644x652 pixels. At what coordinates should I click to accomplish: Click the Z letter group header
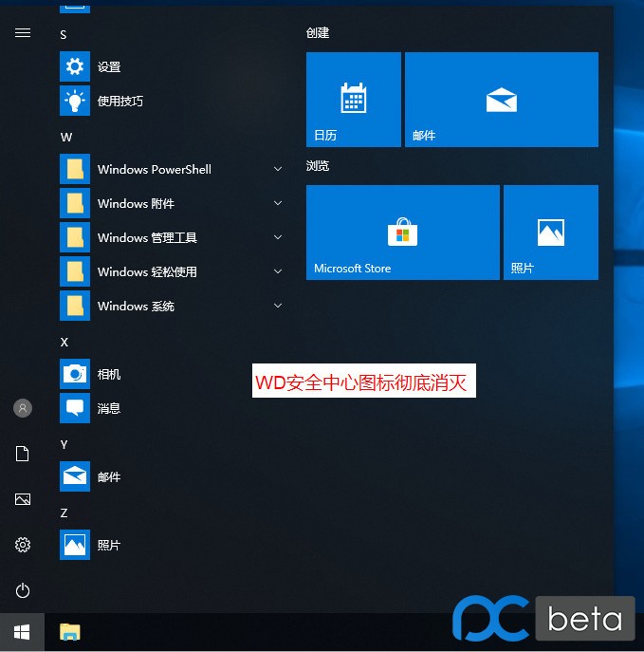coord(64,513)
